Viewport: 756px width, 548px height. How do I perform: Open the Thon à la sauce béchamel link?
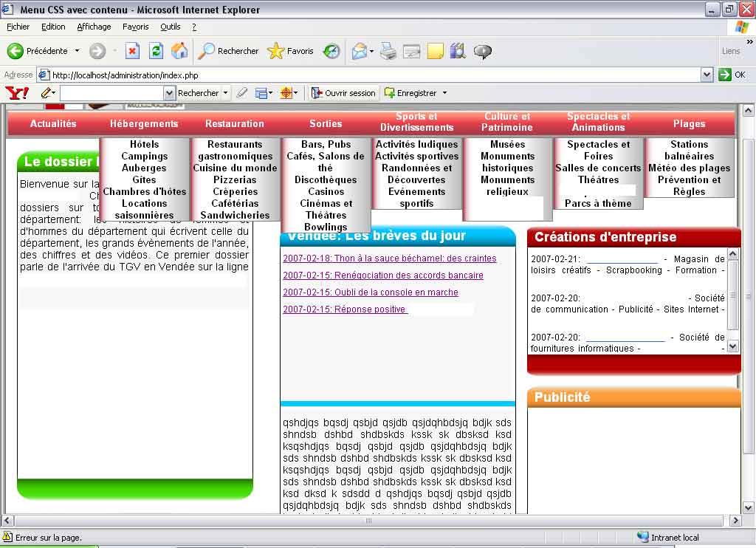coord(390,258)
